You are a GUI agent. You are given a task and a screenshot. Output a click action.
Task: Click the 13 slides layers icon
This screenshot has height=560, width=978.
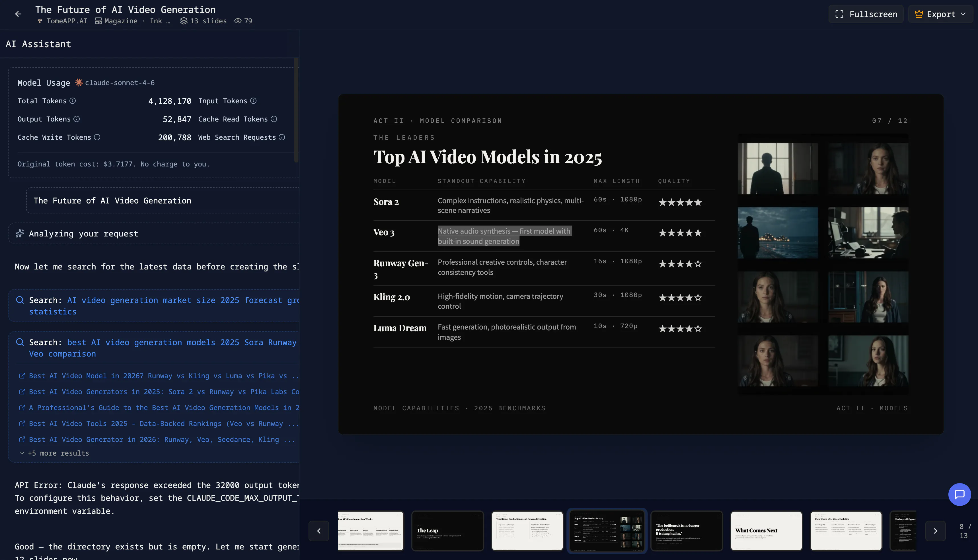click(184, 21)
